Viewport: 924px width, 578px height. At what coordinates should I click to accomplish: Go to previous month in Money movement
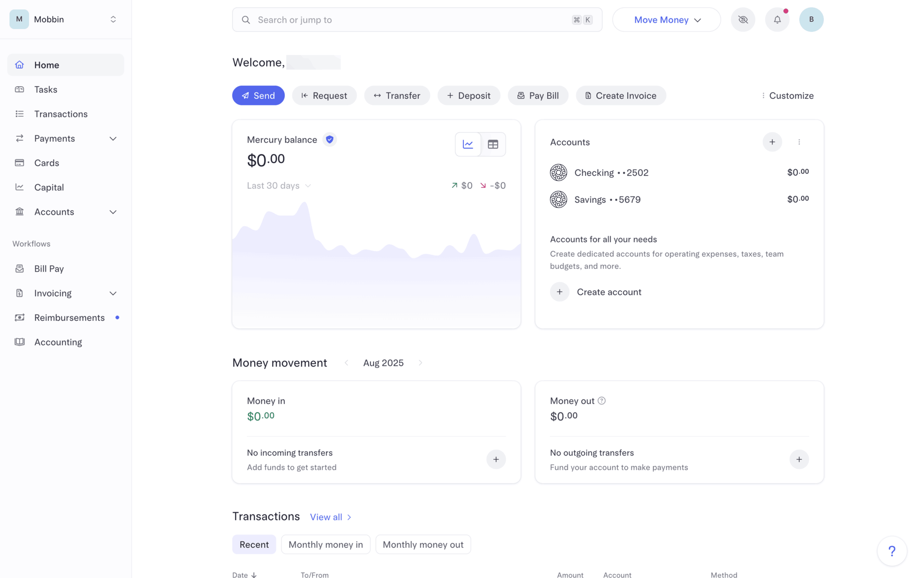pos(346,363)
